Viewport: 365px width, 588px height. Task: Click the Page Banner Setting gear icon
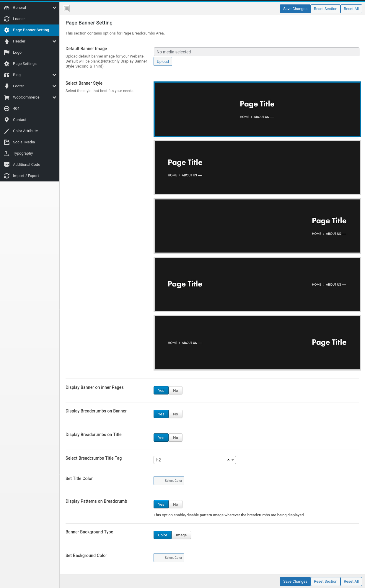click(x=7, y=30)
